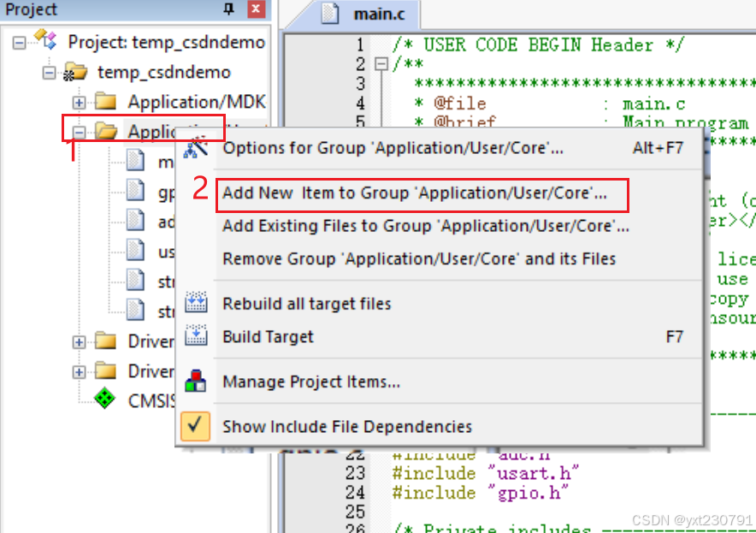Click '@file' text in editor line 4

click(x=460, y=104)
